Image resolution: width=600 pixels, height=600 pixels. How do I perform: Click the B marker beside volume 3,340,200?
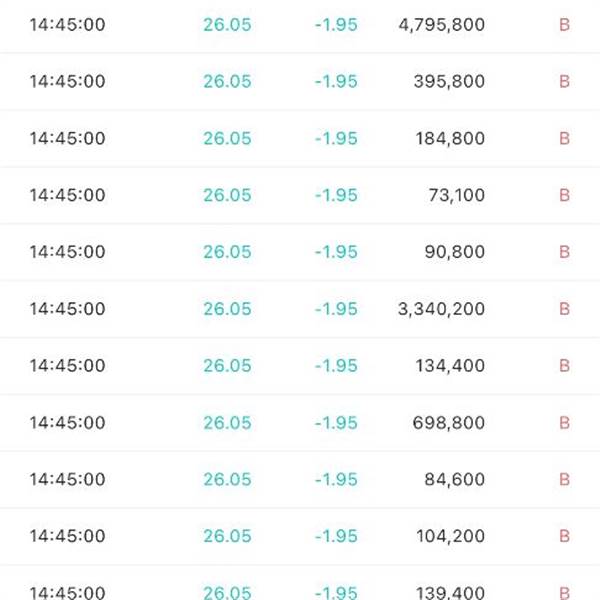pyautogui.click(x=564, y=309)
